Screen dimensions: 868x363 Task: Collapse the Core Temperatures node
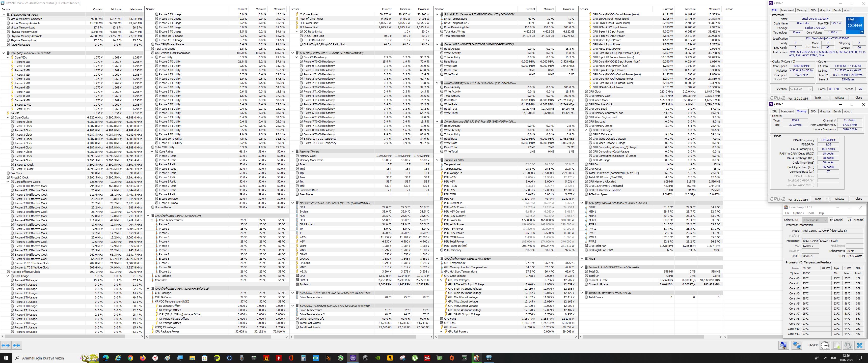[152, 220]
